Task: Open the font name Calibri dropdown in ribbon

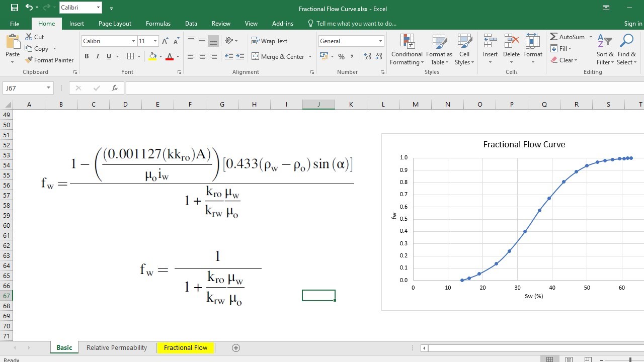Action: tap(134, 41)
